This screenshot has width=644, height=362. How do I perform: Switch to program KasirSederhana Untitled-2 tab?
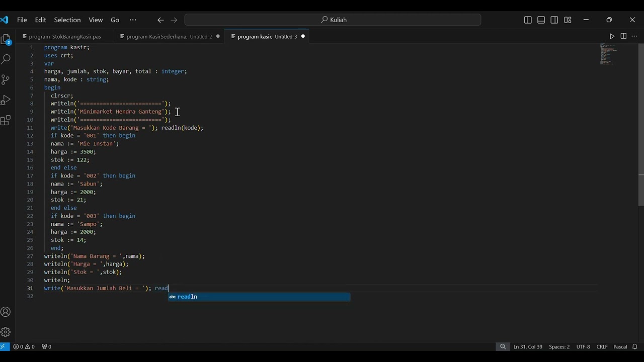(x=169, y=36)
